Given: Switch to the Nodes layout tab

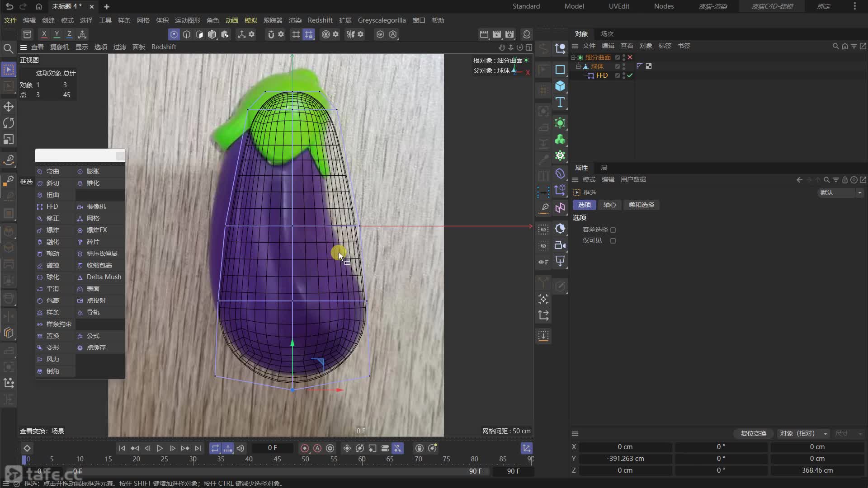Looking at the screenshot, I should tap(664, 6).
